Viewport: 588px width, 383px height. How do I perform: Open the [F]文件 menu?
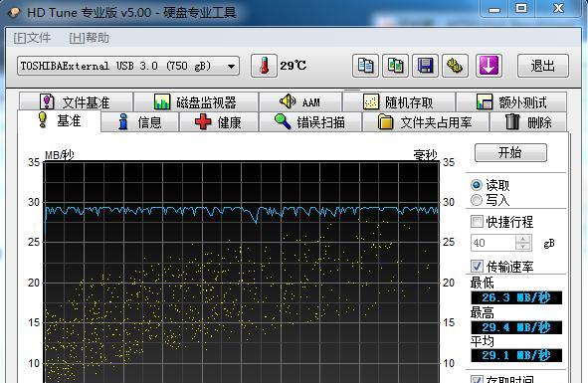click(32, 38)
